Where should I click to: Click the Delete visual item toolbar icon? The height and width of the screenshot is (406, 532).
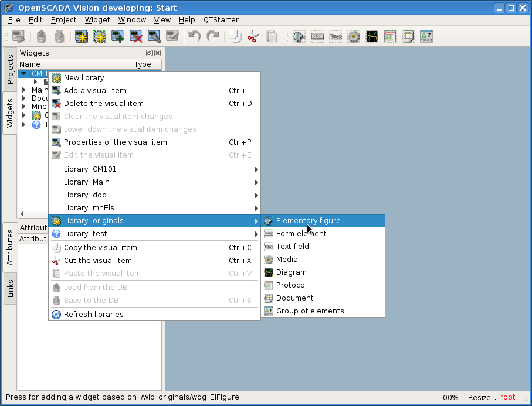point(136,36)
